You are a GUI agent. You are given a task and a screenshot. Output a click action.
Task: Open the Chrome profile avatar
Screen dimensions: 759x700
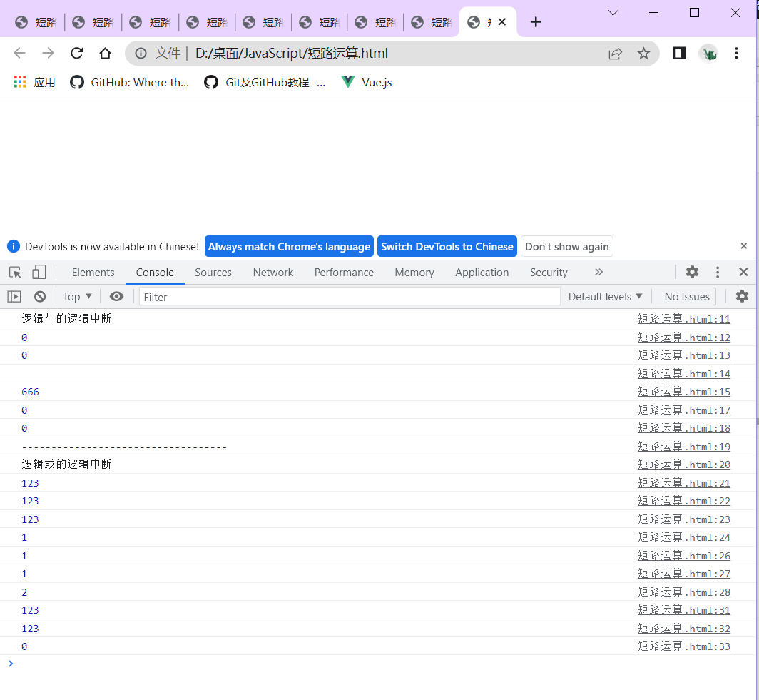pos(708,54)
